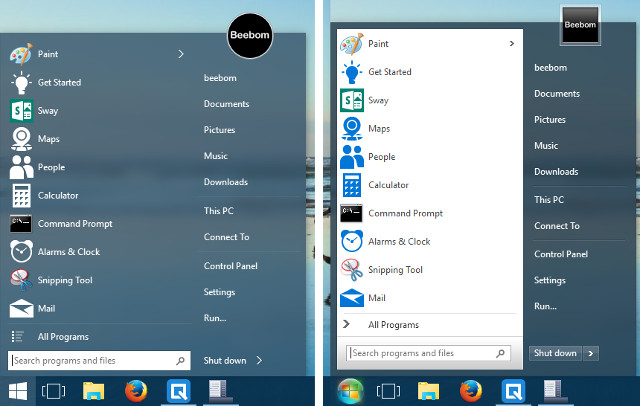The width and height of the screenshot is (640, 406).
Task: Open Connect To in right start menu
Action: 557,226
